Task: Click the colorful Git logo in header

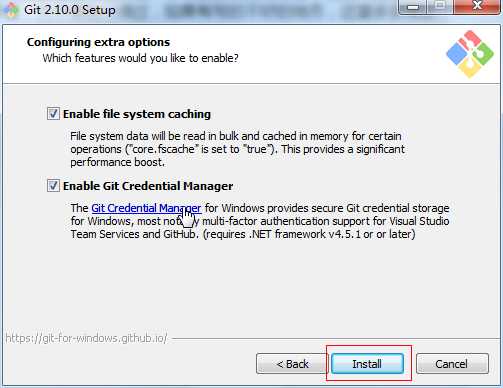Action: click(470, 54)
